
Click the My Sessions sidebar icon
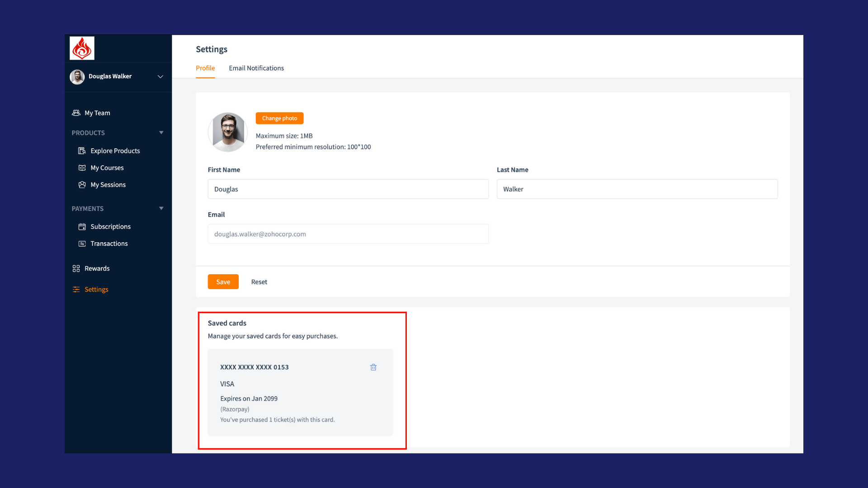(82, 185)
